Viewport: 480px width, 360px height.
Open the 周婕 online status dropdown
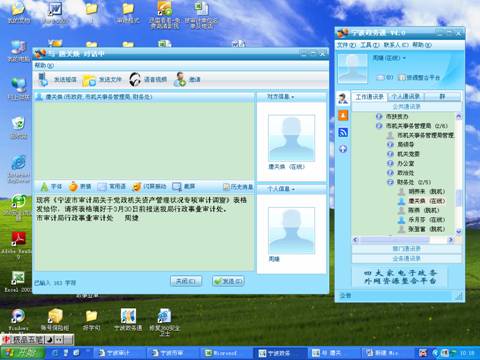[x=404, y=58]
